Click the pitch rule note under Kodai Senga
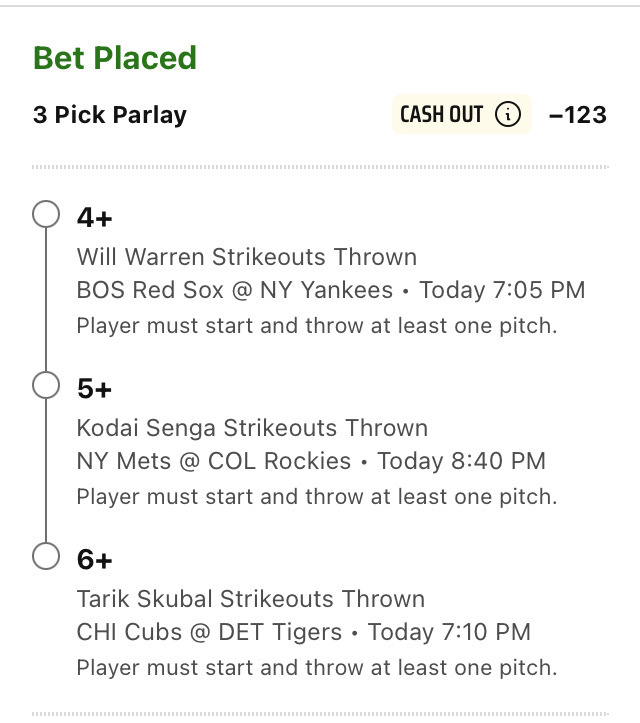 317,497
